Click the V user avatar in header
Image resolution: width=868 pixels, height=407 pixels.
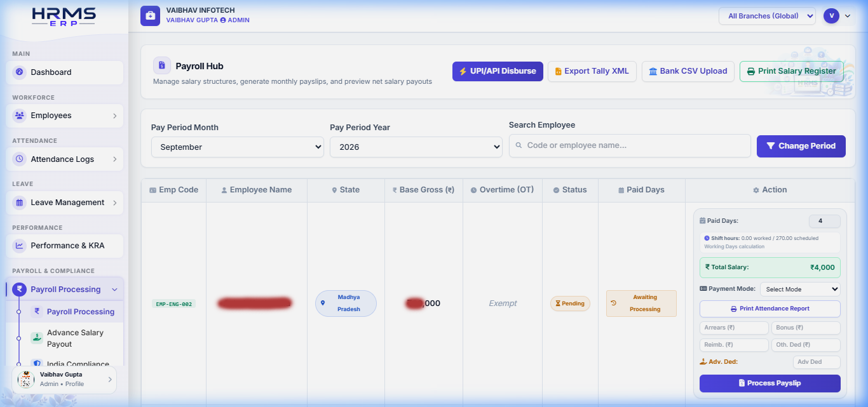831,16
